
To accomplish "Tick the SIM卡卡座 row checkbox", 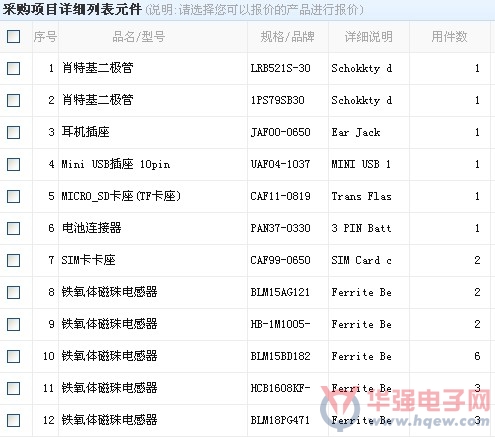I will coord(13,260).
